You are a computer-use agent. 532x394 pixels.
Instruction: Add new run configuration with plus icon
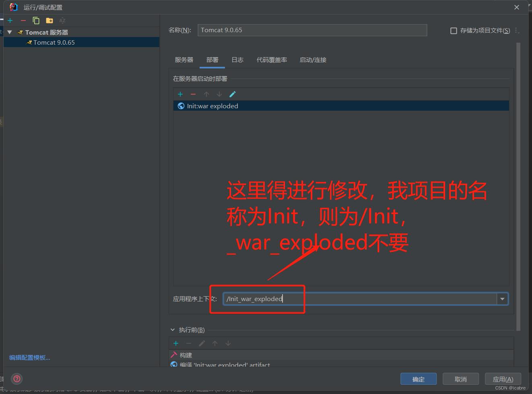[x=10, y=21]
